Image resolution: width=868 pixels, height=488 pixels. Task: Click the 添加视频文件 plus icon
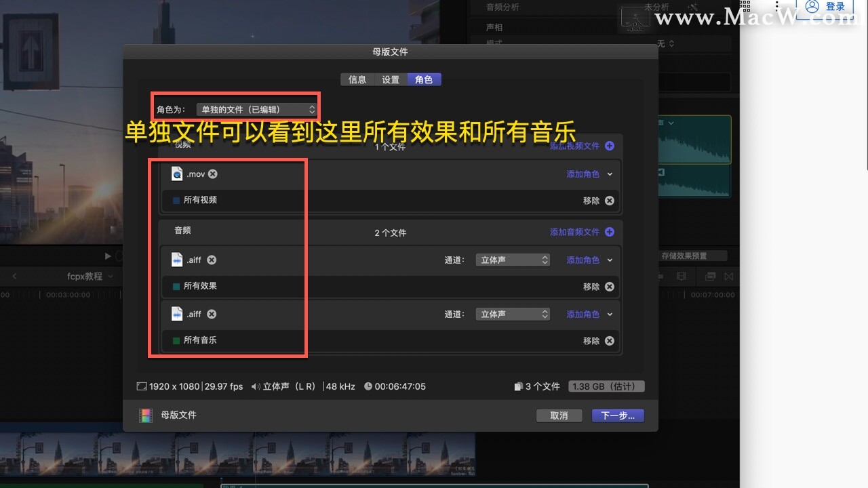pyautogui.click(x=610, y=146)
